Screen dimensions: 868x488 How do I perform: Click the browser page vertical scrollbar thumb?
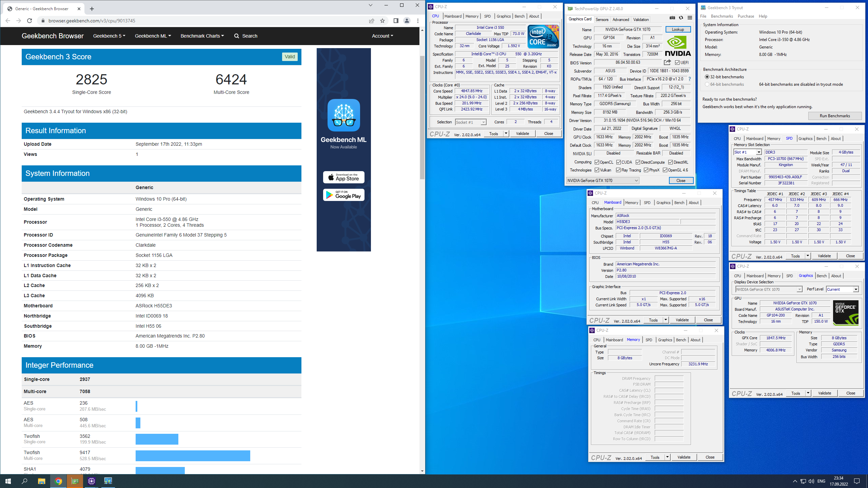[422, 117]
